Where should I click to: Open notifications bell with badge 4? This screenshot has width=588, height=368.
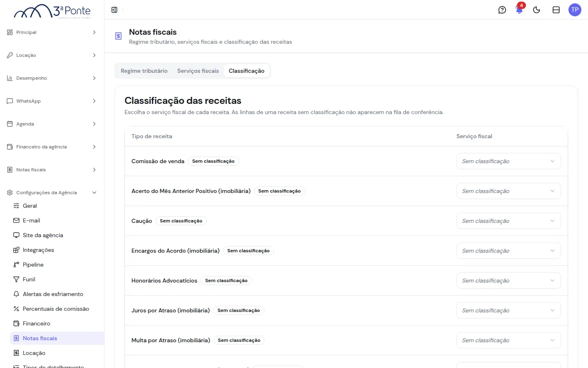click(519, 10)
